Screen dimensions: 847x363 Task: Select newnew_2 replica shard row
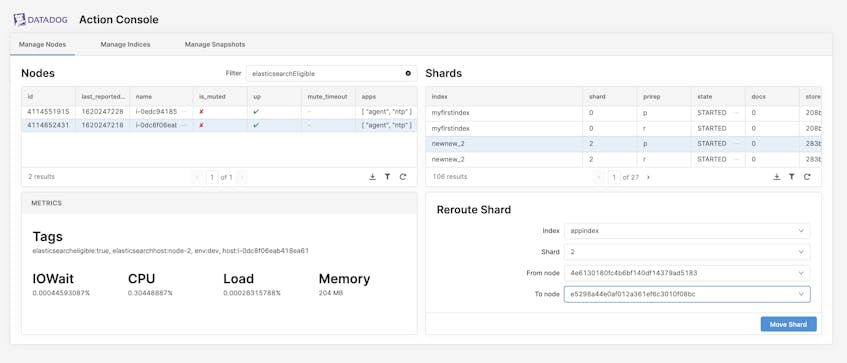(x=623, y=159)
